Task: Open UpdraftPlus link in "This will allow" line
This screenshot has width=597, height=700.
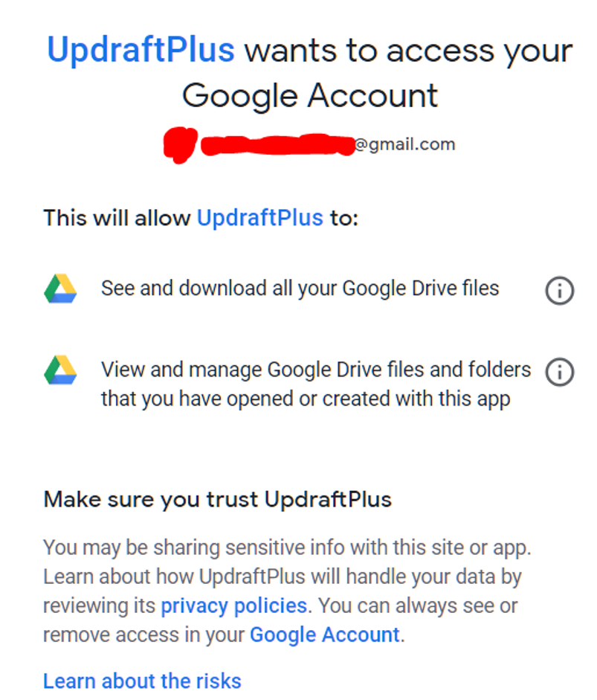Action: point(259,218)
